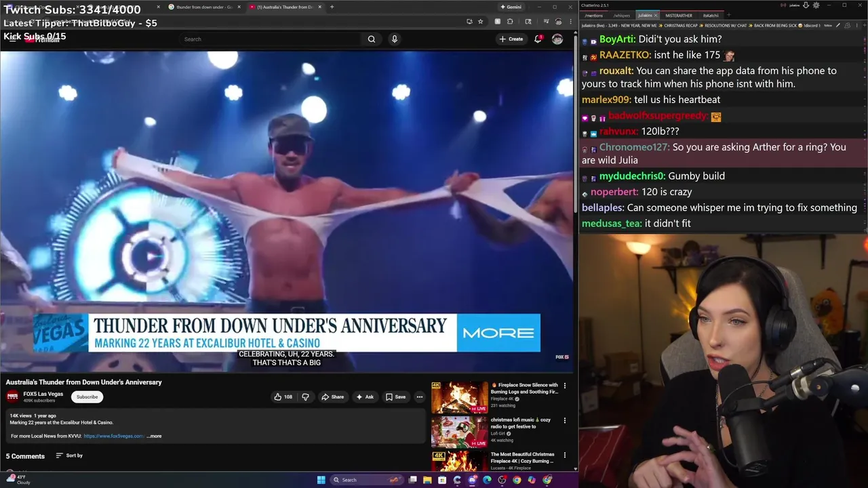This screenshot has height=488, width=868.
Task: Click the Windows taskbar Search box
Action: coord(367,480)
